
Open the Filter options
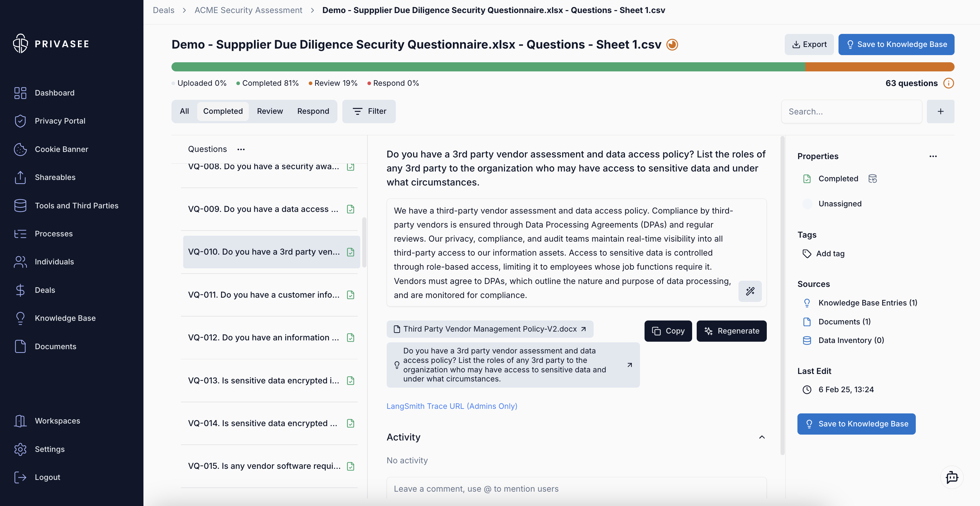pos(369,112)
